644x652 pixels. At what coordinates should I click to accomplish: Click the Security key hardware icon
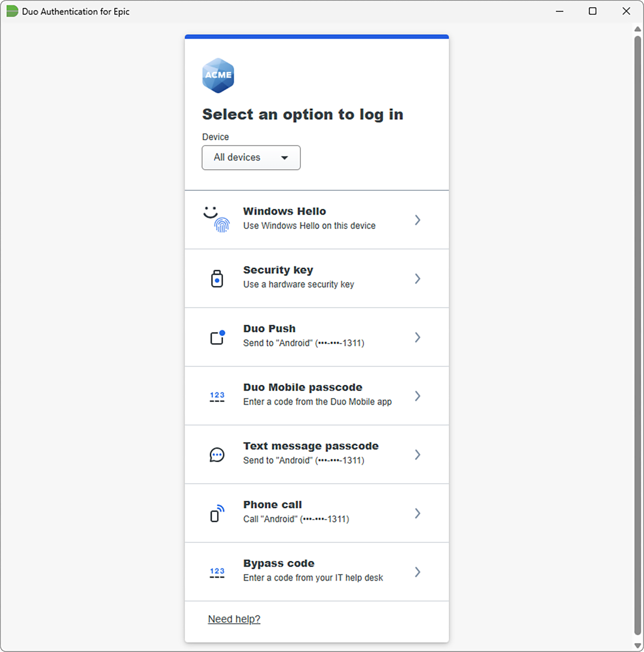(x=218, y=278)
